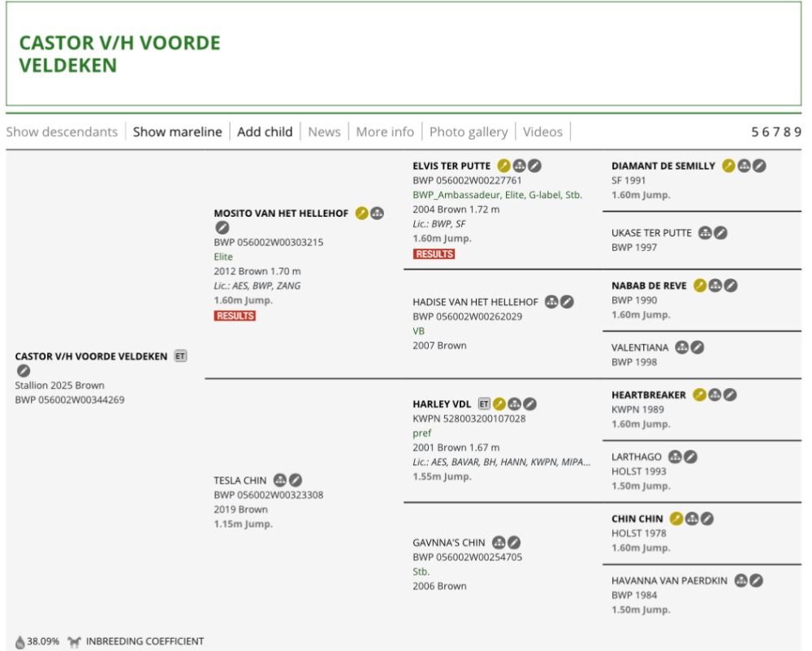Viewport: 812px width, 651px height.
Task: Open siblings icon beside Nabab de Reve
Action: (715, 285)
